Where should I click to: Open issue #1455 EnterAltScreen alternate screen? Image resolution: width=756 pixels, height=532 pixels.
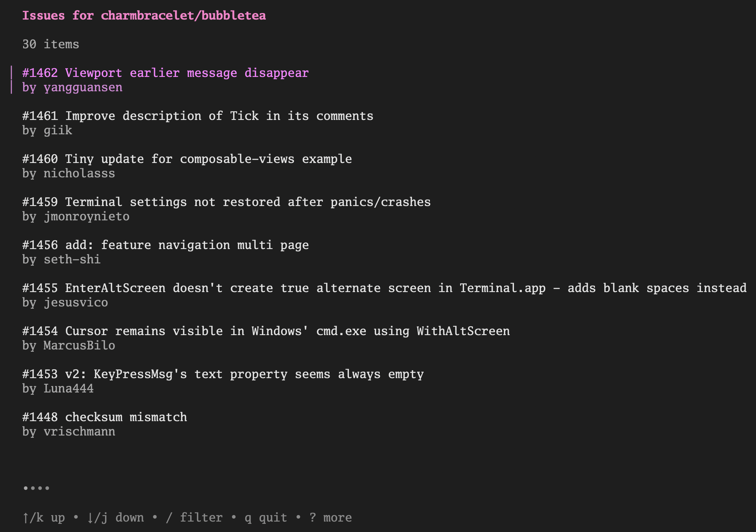coord(384,288)
